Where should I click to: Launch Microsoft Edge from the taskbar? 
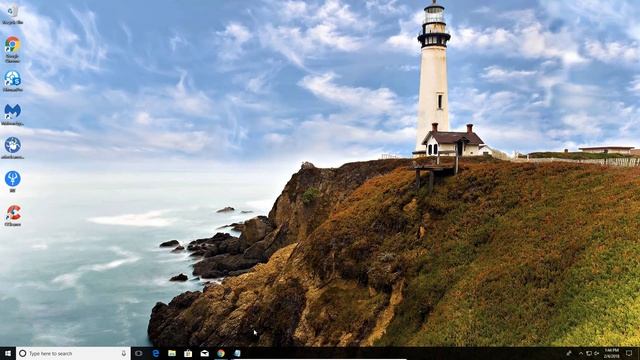coord(156,353)
